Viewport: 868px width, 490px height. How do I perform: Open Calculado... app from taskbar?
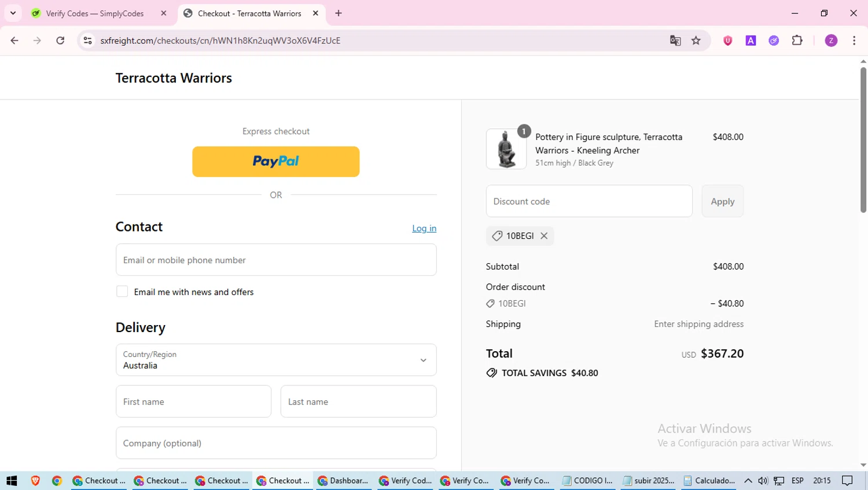click(x=709, y=481)
